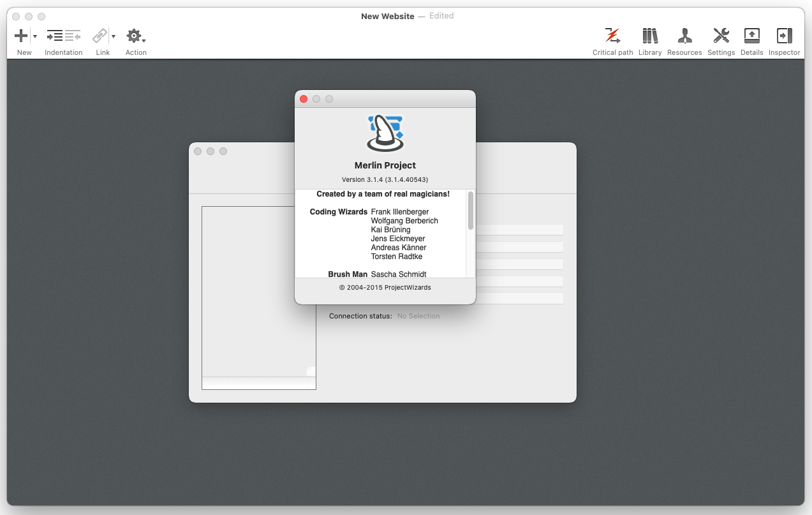
Task: Toggle the Inspector panel
Action: pyautogui.click(x=784, y=36)
